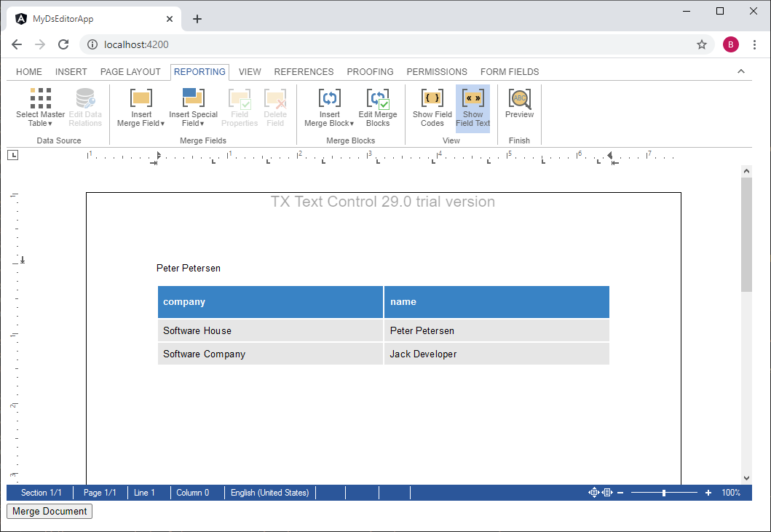Open Insert Merge Field dropdown
The image size is (771, 532).
click(141, 107)
